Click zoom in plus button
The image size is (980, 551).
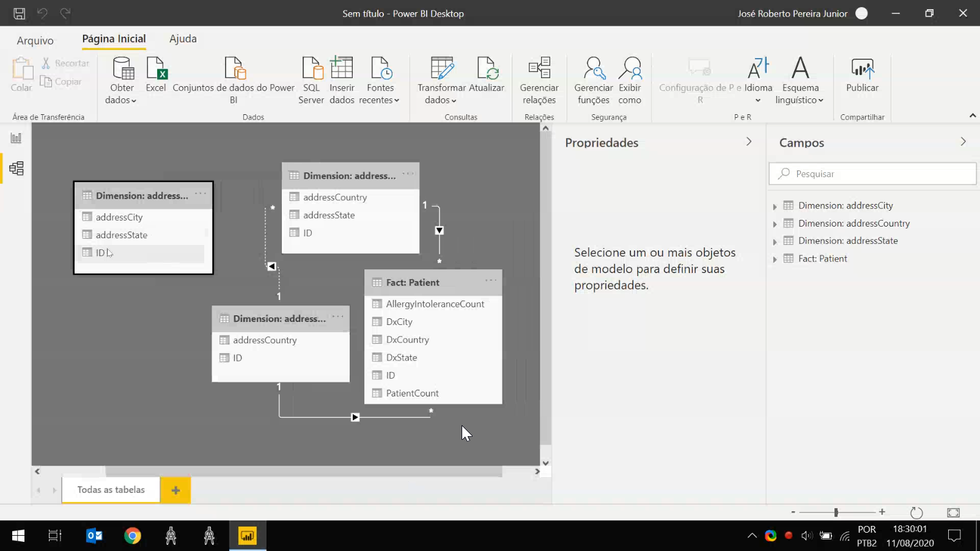882,512
